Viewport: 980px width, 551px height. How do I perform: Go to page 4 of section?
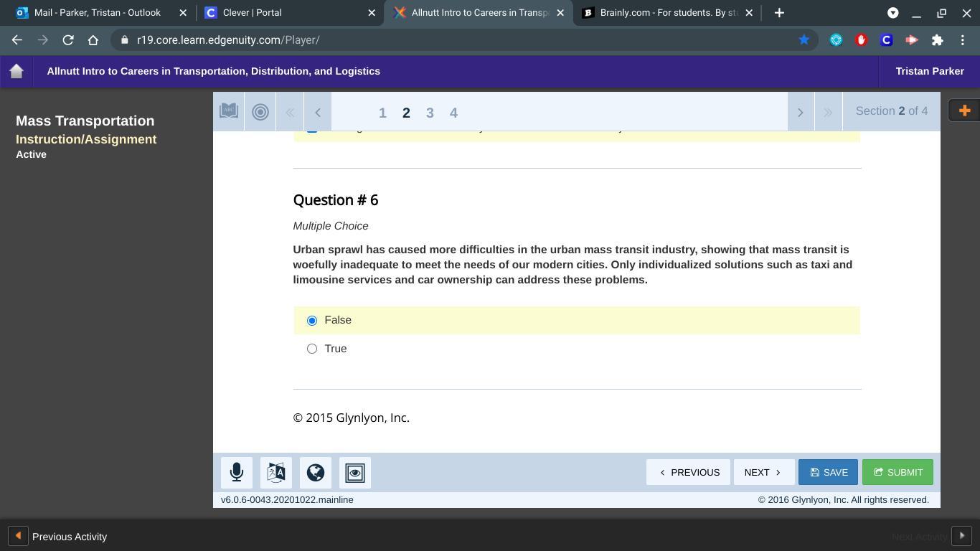tap(453, 113)
